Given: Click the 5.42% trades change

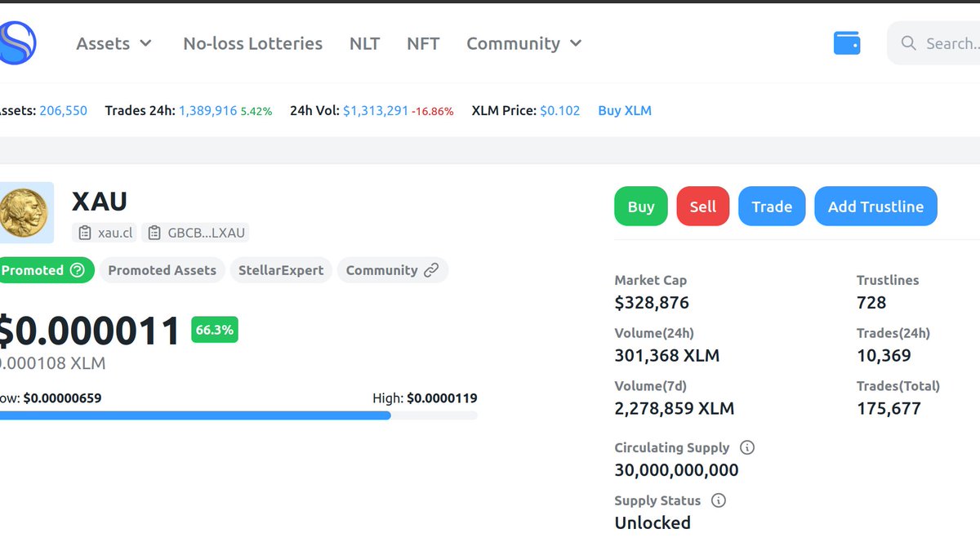Looking at the screenshot, I should 256,111.
